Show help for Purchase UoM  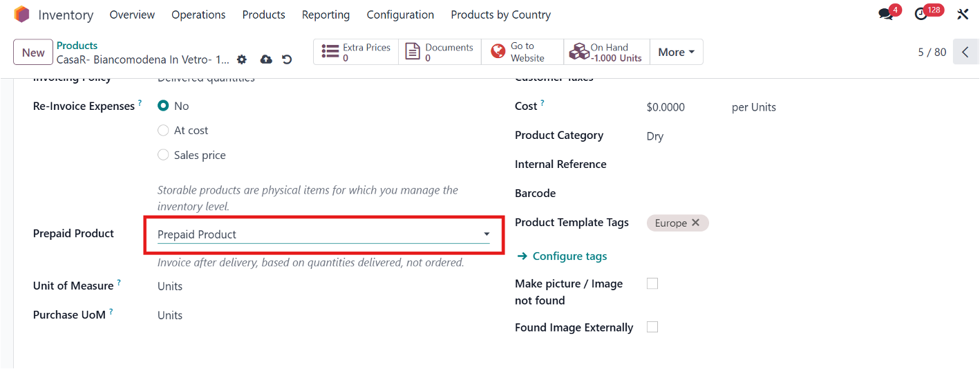tap(111, 312)
